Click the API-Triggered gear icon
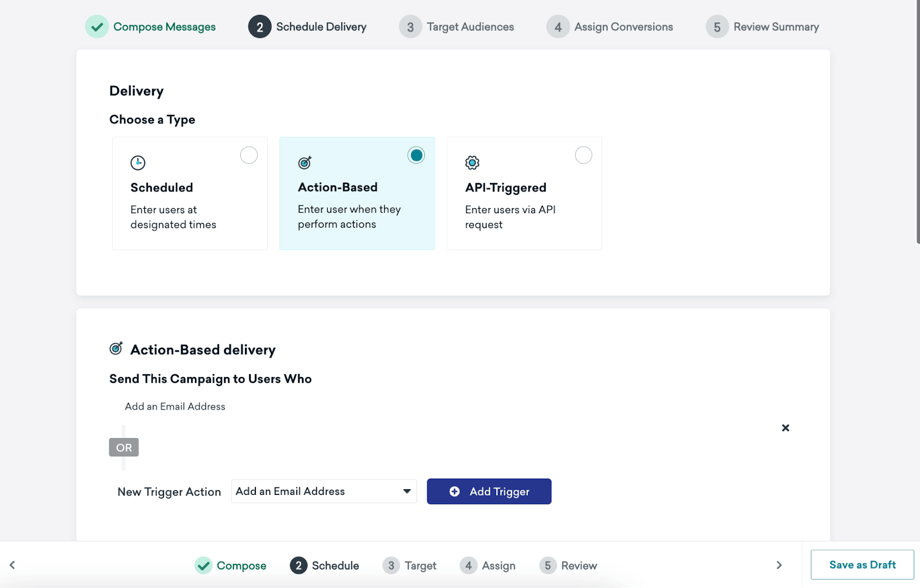This screenshot has height=588, width=920. click(x=472, y=163)
